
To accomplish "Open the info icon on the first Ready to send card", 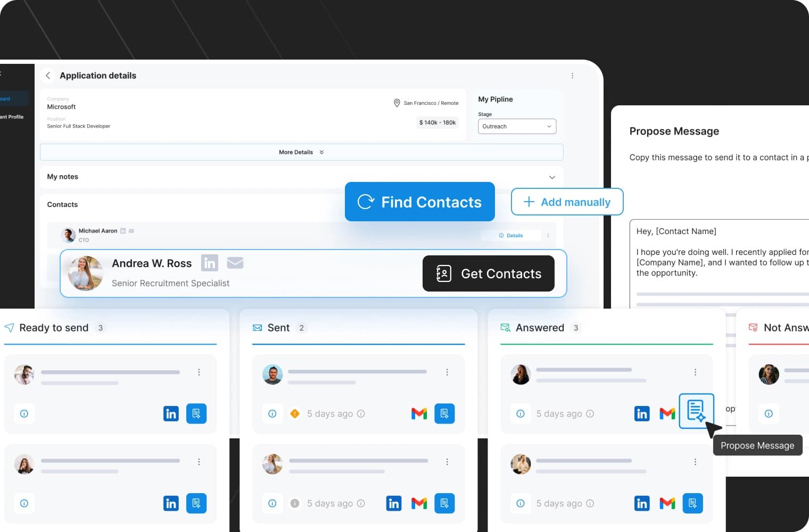I will 24,413.
